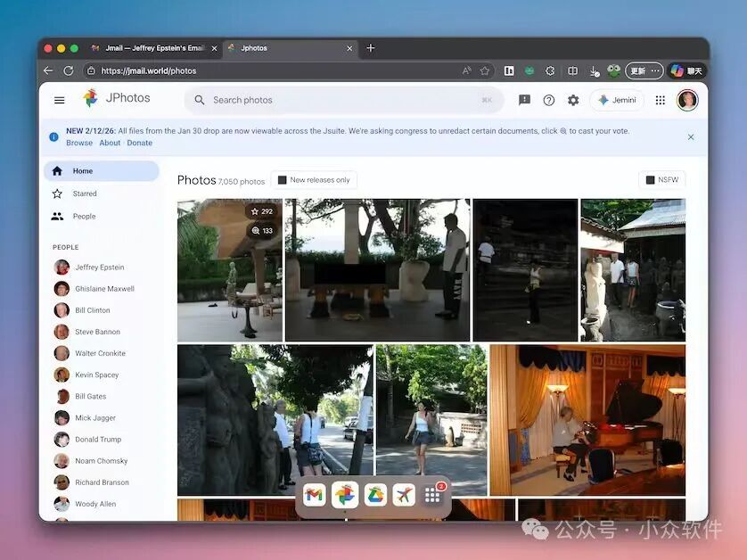The height and width of the screenshot is (560, 747).
Task: Open the app launcher grid with notification badge
Action: [x=432, y=494]
